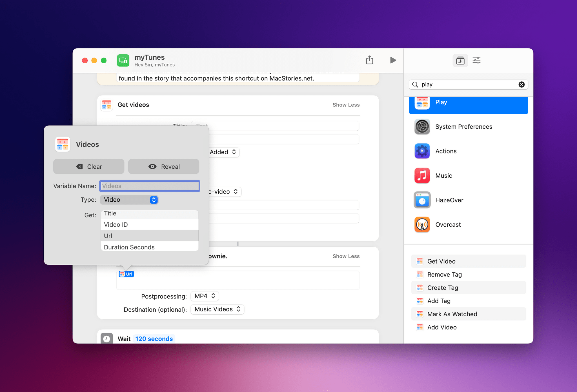
Task: Choose Video ID in the Get list
Action: (150, 225)
